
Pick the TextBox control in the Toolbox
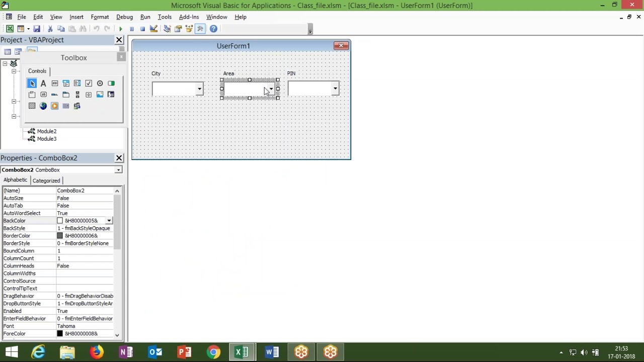click(x=55, y=83)
